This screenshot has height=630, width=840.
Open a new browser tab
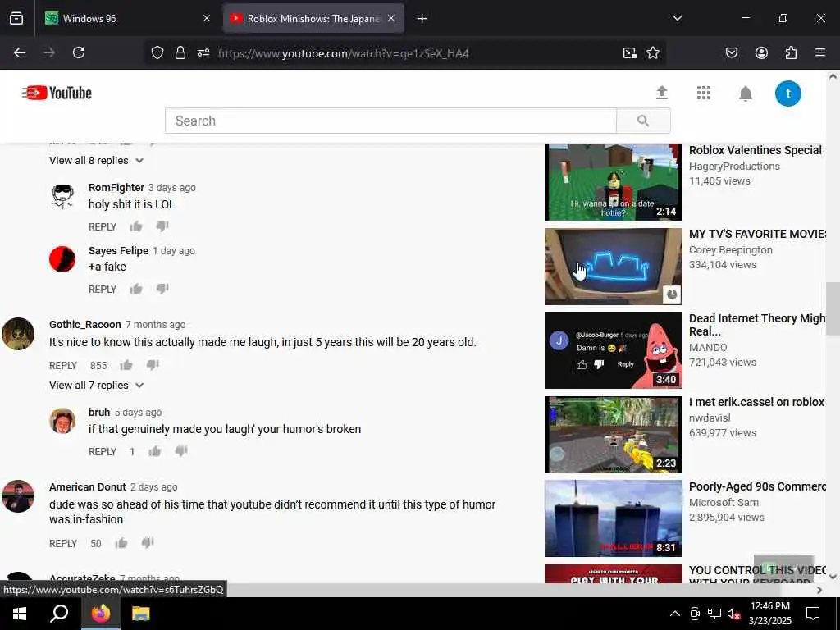click(422, 19)
